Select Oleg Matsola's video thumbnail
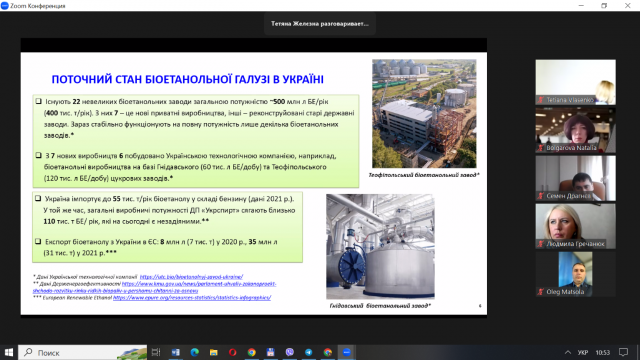The width and height of the screenshot is (640, 360). pyautogui.click(x=576, y=274)
